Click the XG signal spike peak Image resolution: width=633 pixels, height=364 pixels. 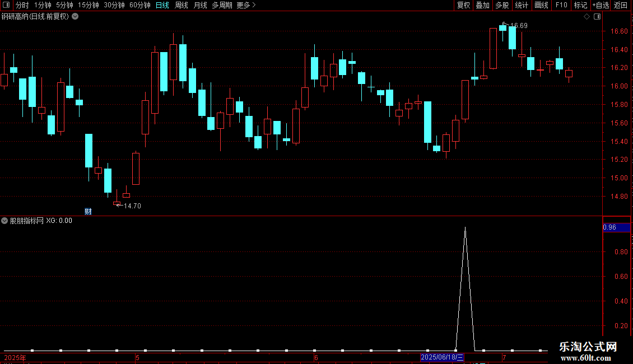coord(465,228)
